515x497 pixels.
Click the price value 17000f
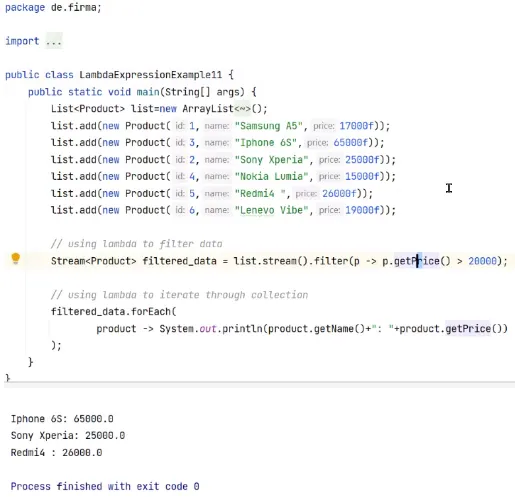click(x=357, y=126)
